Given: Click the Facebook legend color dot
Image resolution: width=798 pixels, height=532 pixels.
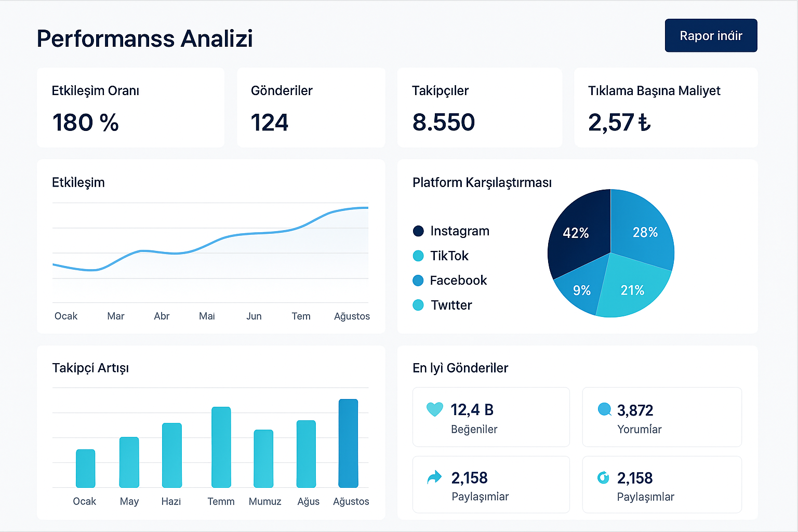Looking at the screenshot, I should point(418,280).
